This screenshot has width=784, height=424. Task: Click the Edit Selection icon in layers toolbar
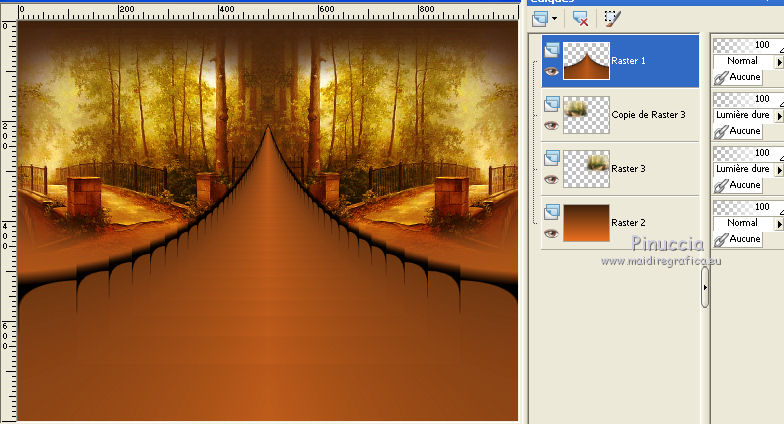pyautogui.click(x=612, y=18)
